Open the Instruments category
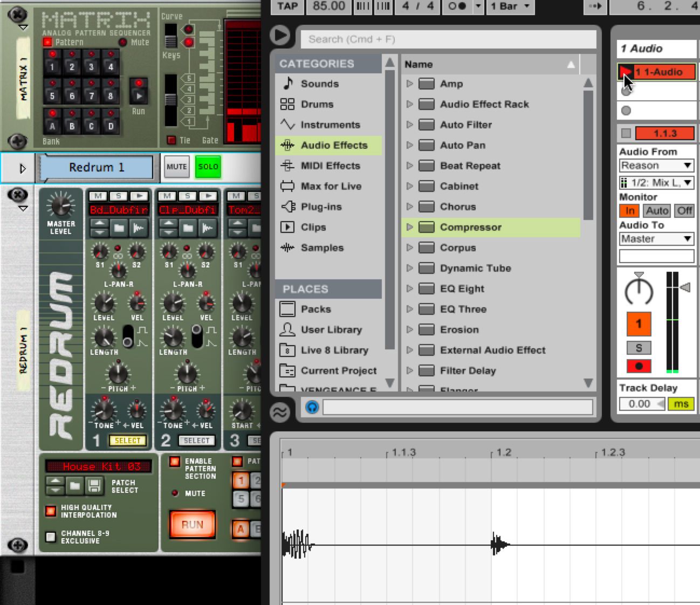Image resolution: width=700 pixels, height=605 pixels. 330,125
